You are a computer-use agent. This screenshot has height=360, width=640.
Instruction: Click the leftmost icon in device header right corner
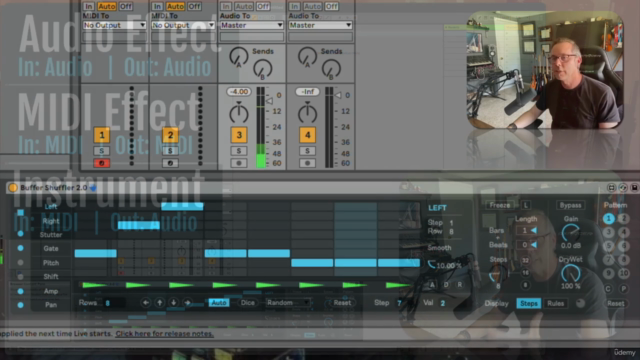coord(611,187)
